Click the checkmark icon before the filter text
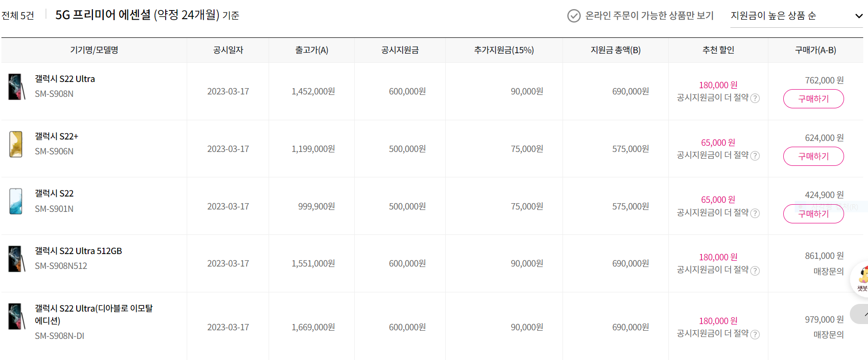This screenshot has width=868, height=360. click(x=573, y=16)
